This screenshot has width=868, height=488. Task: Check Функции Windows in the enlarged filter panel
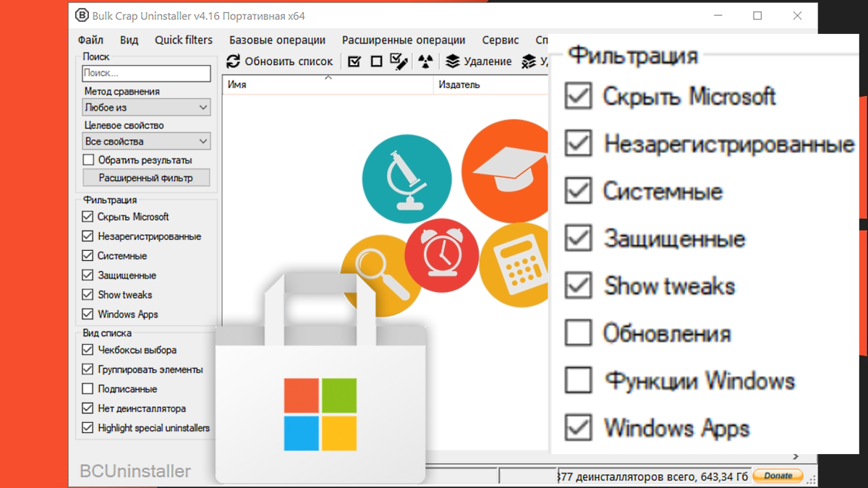point(578,380)
